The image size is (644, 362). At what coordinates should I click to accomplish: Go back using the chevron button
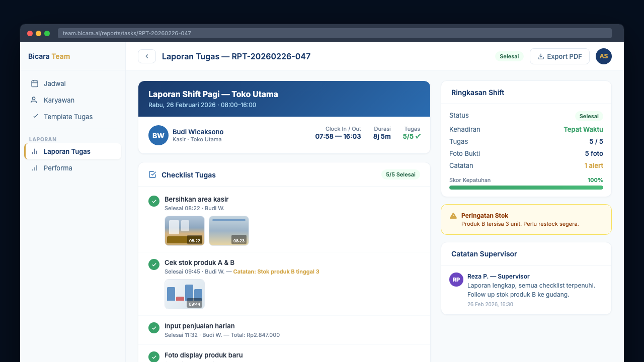click(147, 56)
